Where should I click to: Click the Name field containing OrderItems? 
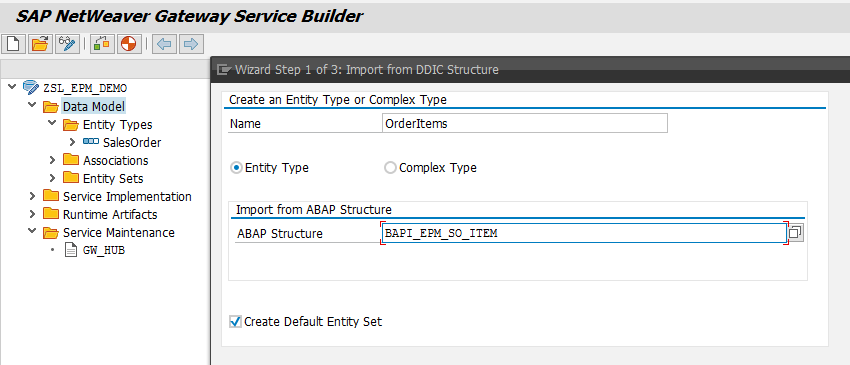(525, 124)
